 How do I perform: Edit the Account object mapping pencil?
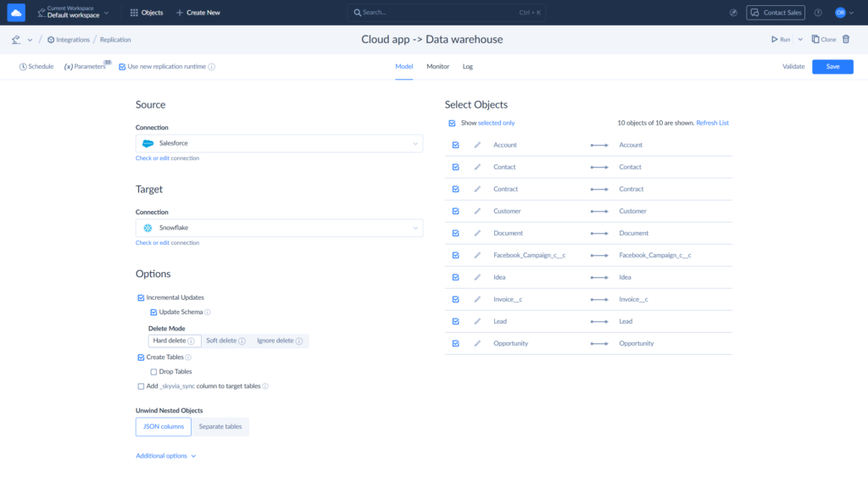tap(477, 145)
